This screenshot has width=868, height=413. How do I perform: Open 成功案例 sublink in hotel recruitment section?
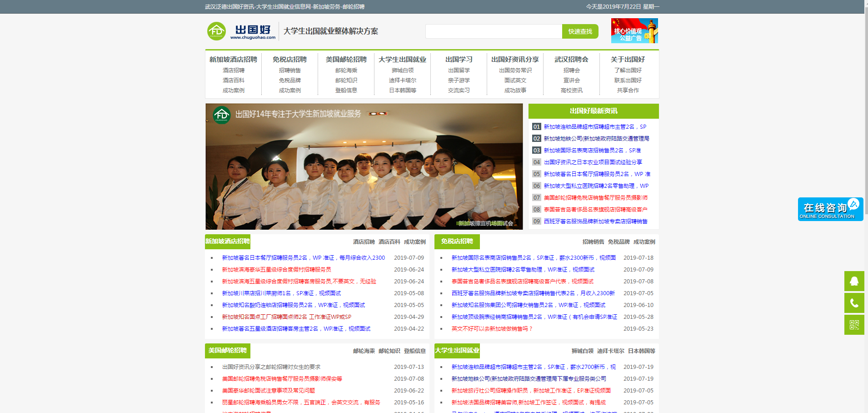(x=415, y=242)
